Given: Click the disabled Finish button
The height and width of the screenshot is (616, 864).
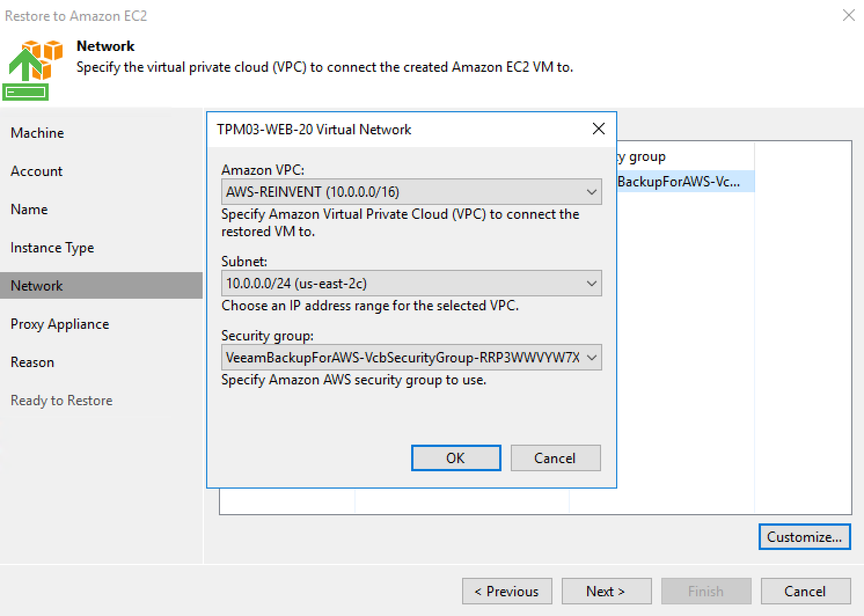Looking at the screenshot, I should pos(706,591).
